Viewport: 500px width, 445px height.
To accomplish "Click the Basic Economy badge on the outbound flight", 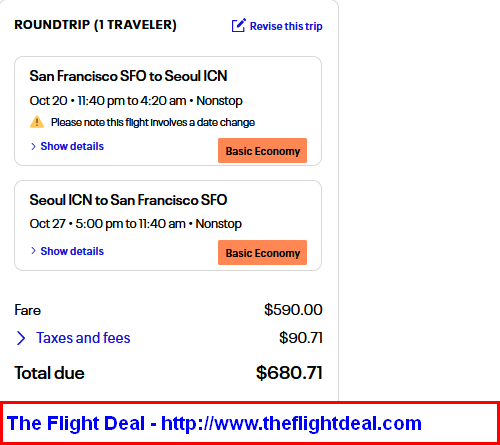I will tap(262, 151).
